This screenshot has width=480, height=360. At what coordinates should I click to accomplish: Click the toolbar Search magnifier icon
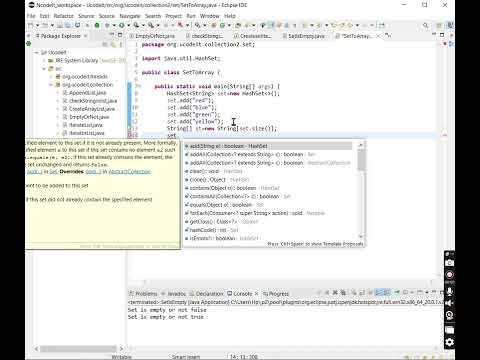tap(426, 25)
